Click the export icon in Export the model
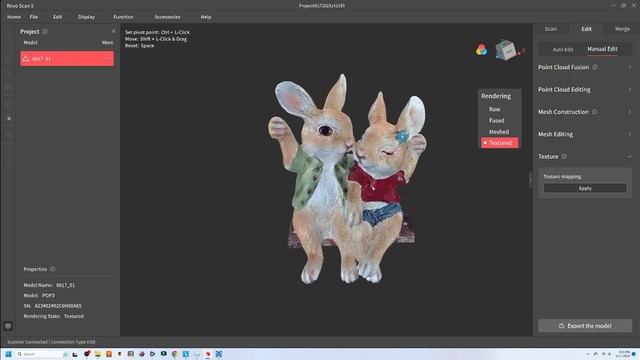This screenshot has height=360, width=640. (x=561, y=326)
